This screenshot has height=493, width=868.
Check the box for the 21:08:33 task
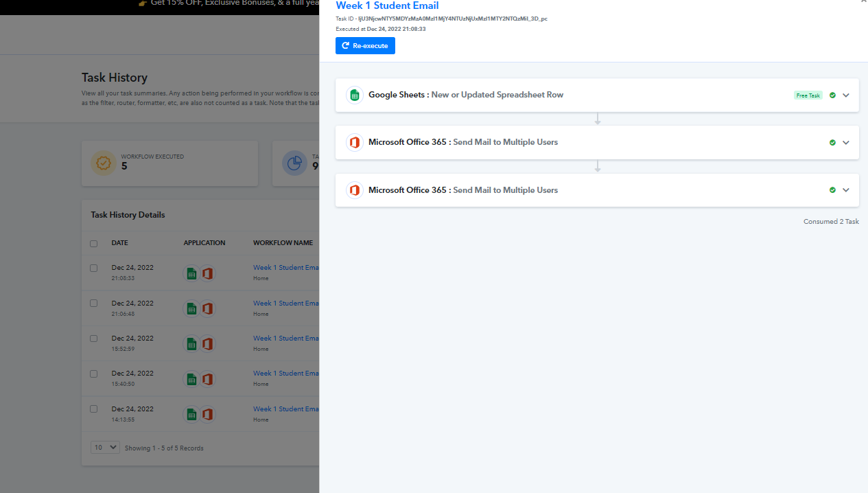point(94,268)
